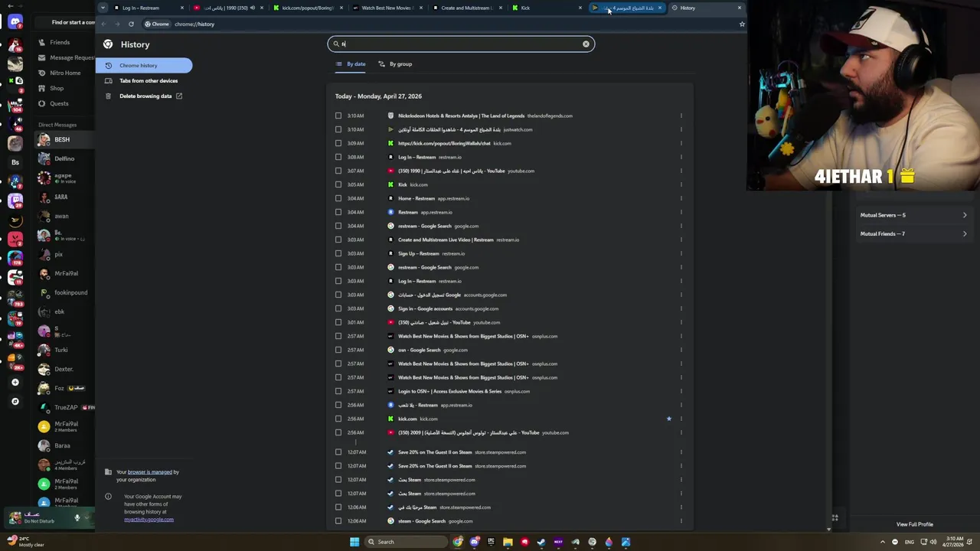The height and width of the screenshot is (551, 980).
Task: Open View Full Profile in Discord
Action: click(914, 524)
